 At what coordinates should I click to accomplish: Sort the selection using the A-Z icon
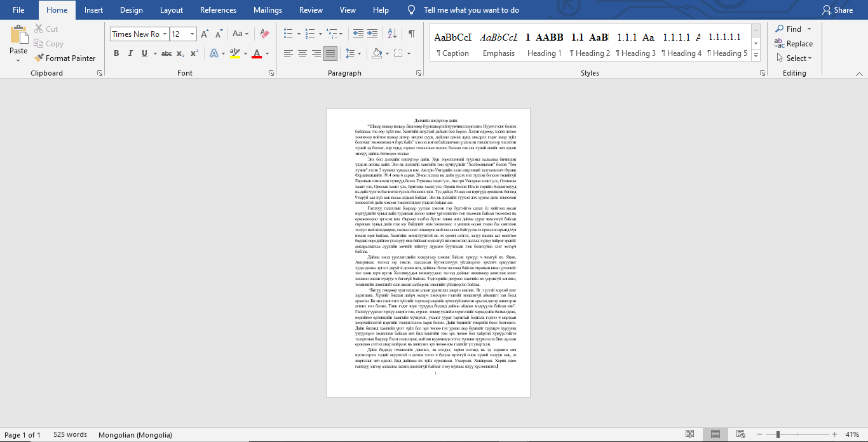393,34
